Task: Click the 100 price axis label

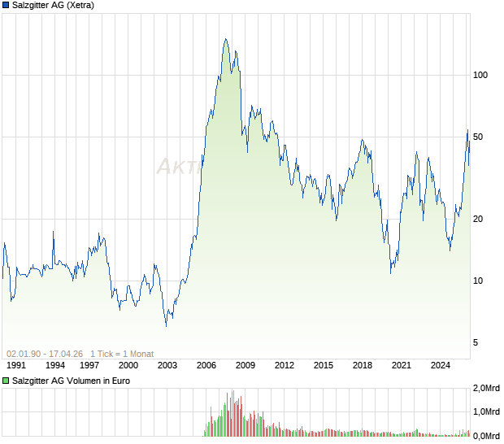Action: (480, 76)
